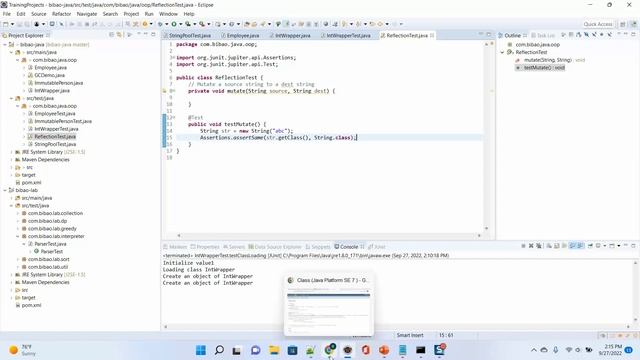
Task: Minimize the Project Explorer view
Action: pos(146,35)
